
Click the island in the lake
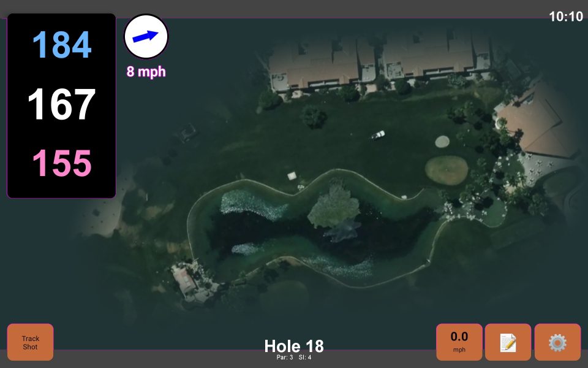[x=334, y=206]
